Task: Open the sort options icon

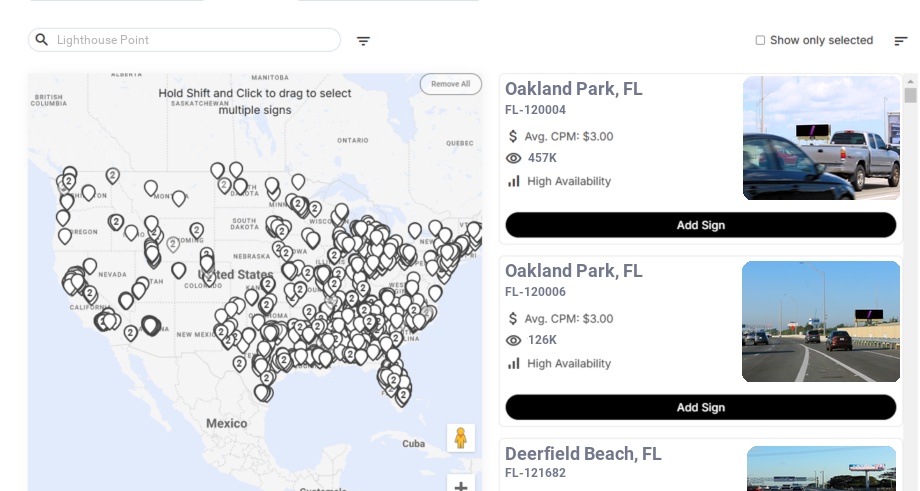Action: (900, 41)
